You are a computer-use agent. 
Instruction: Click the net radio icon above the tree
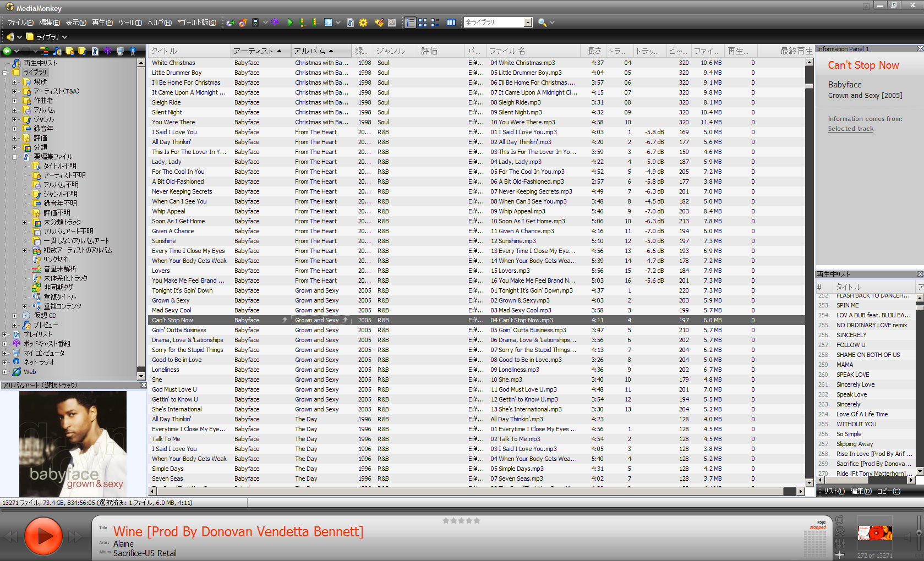click(133, 51)
